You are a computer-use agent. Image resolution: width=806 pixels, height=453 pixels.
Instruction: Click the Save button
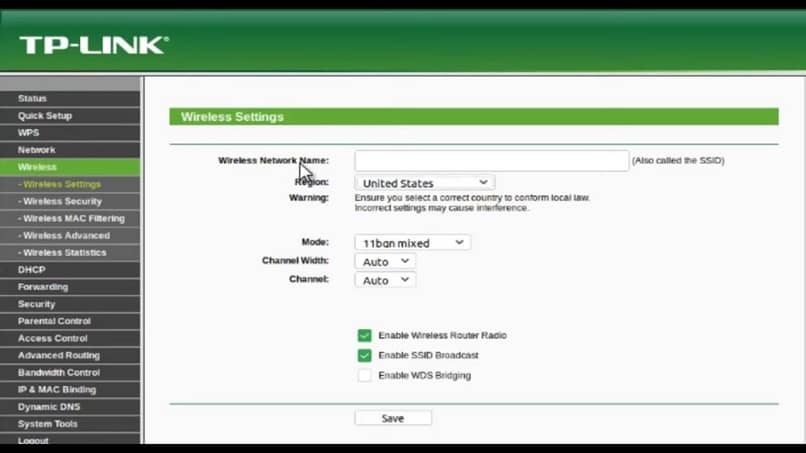pos(393,418)
